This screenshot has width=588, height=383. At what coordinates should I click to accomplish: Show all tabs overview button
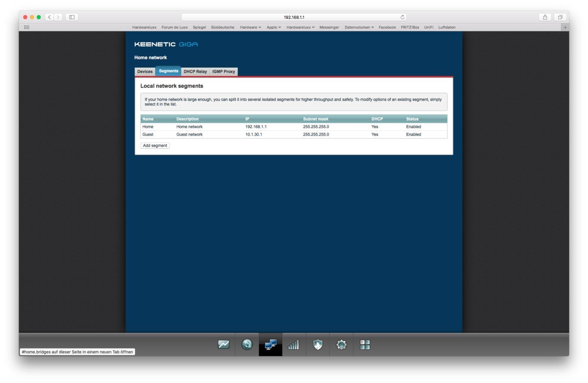pos(560,17)
